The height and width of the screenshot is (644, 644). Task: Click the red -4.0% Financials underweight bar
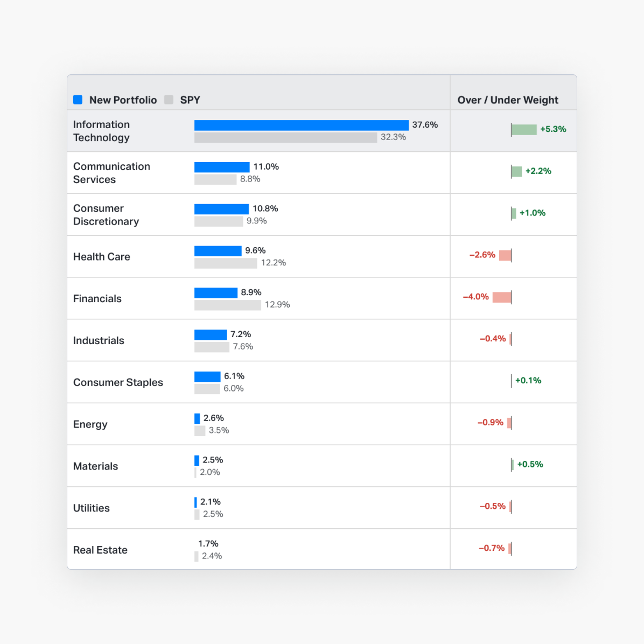(x=502, y=297)
